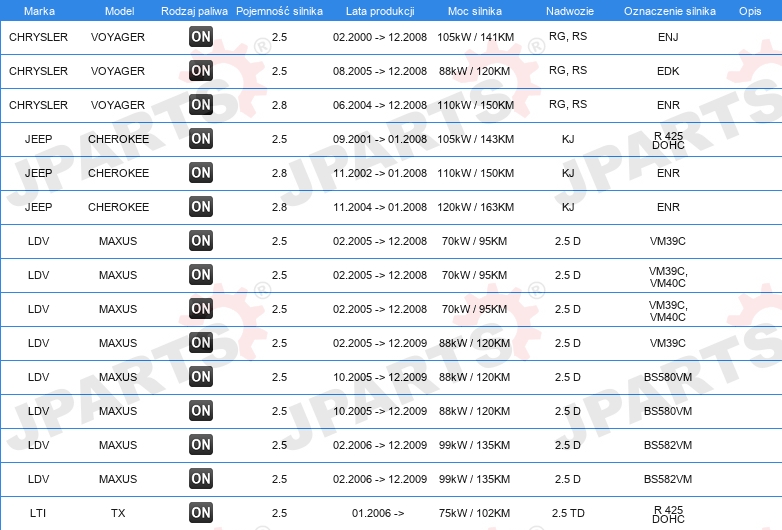Click the 2.5 TD body cell

point(568,513)
